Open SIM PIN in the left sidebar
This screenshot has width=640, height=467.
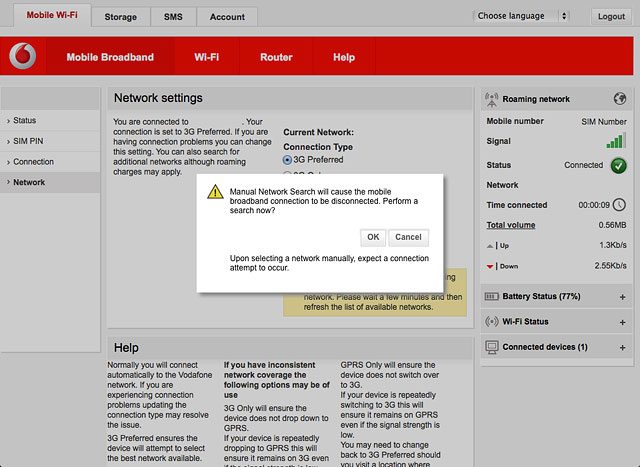(x=50, y=141)
